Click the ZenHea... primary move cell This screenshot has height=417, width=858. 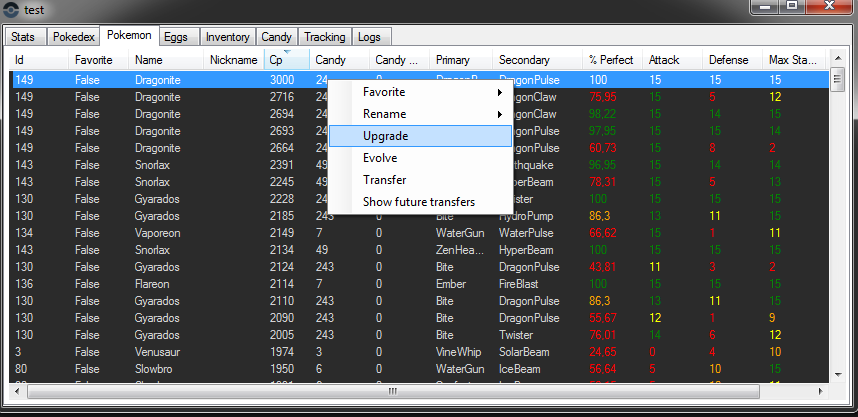pos(460,250)
